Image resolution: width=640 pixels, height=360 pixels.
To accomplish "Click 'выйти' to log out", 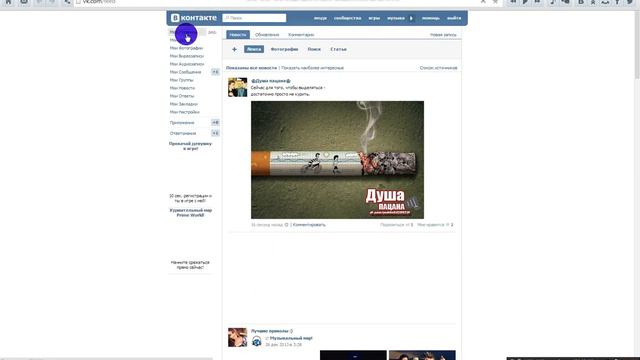I will pyautogui.click(x=453, y=18).
